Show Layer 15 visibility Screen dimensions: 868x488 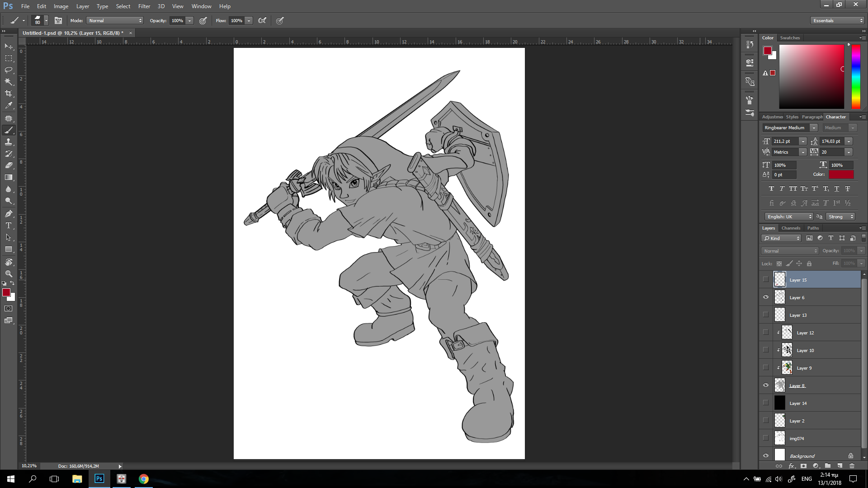[765, 280]
